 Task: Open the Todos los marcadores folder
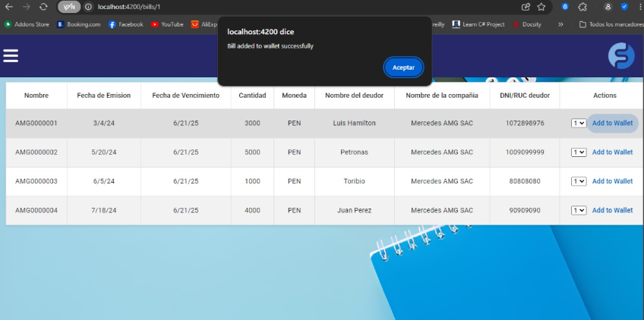click(610, 24)
